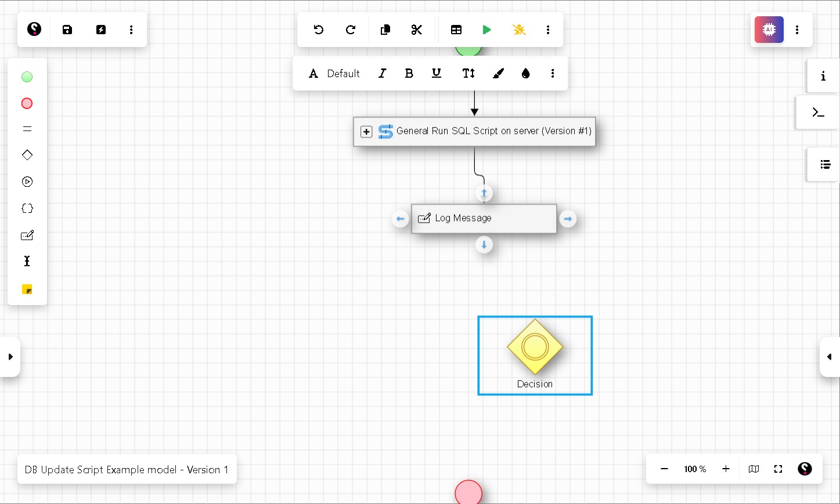Select the diamond decision shape in palette
Viewport: 840px width, 504px height.
pyautogui.click(x=27, y=155)
